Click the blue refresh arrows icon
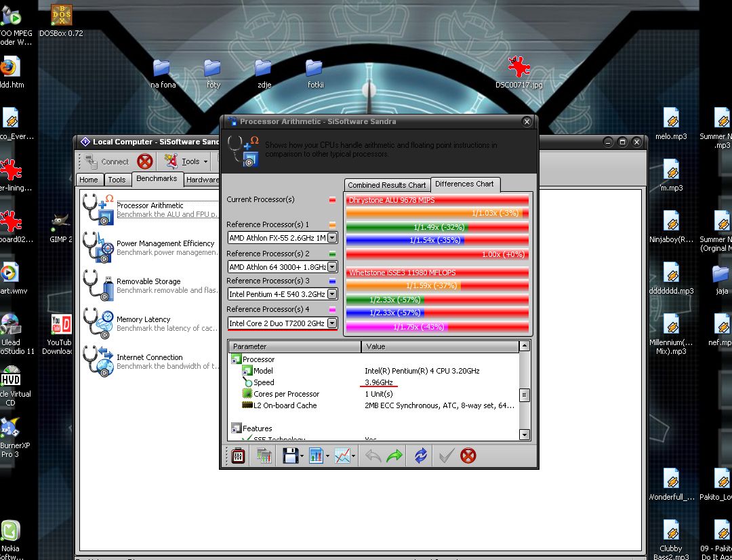The image size is (732, 560). pos(421,456)
